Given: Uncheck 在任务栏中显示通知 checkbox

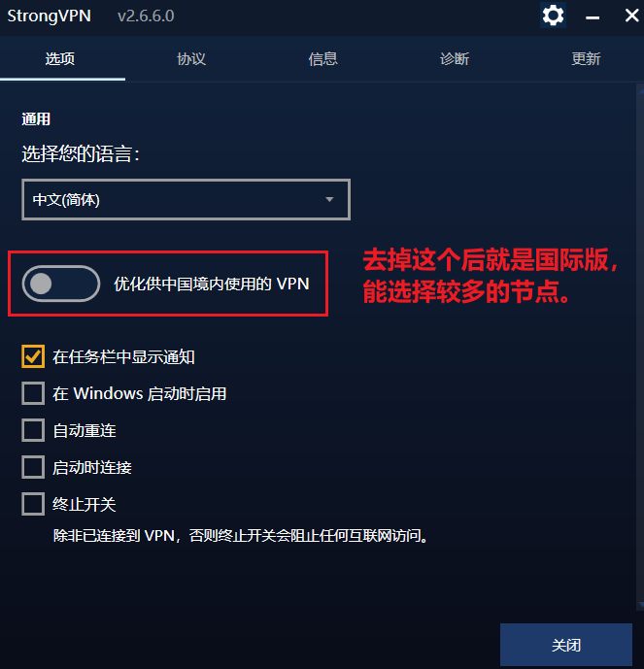Looking at the screenshot, I should pos(33,356).
